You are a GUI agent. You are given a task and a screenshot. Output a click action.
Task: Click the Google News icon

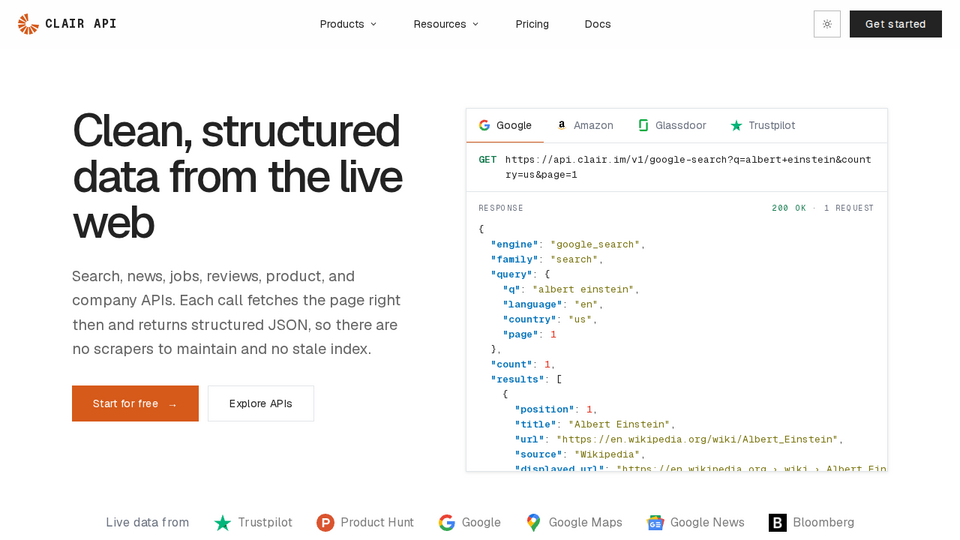pyautogui.click(x=655, y=523)
